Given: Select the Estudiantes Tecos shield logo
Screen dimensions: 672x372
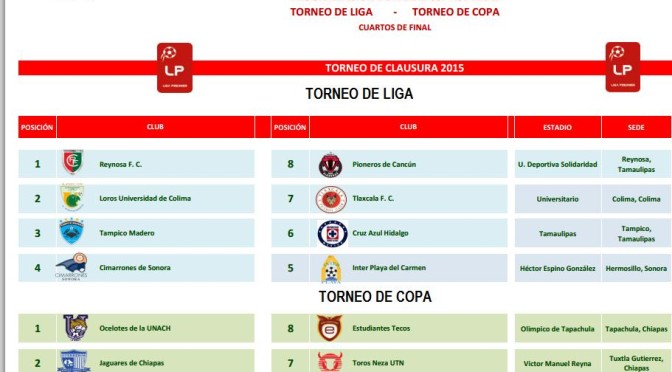Looking at the screenshot, I should tap(329, 328).
